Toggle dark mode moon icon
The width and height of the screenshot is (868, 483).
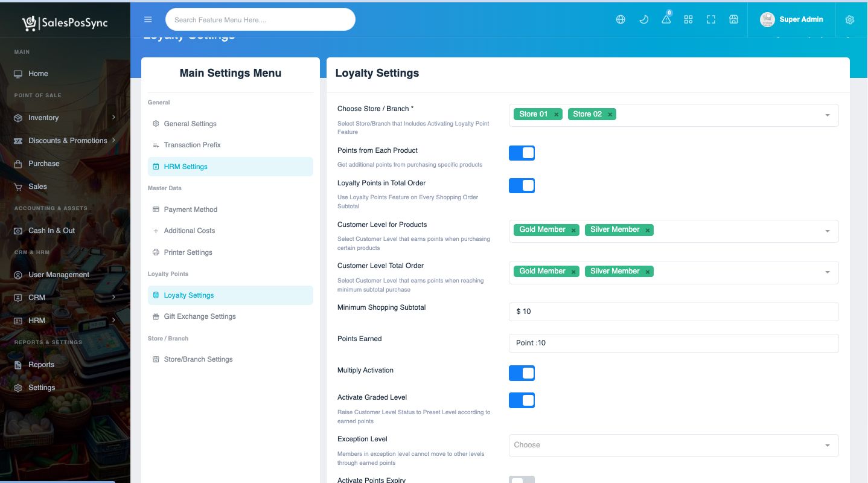tap(643, 19)
